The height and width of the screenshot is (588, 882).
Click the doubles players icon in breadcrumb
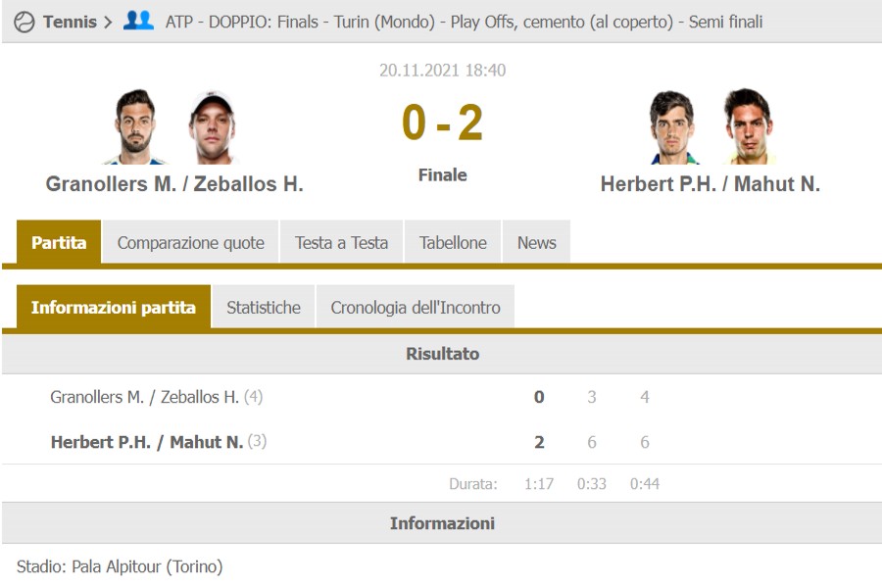(138, 21)
